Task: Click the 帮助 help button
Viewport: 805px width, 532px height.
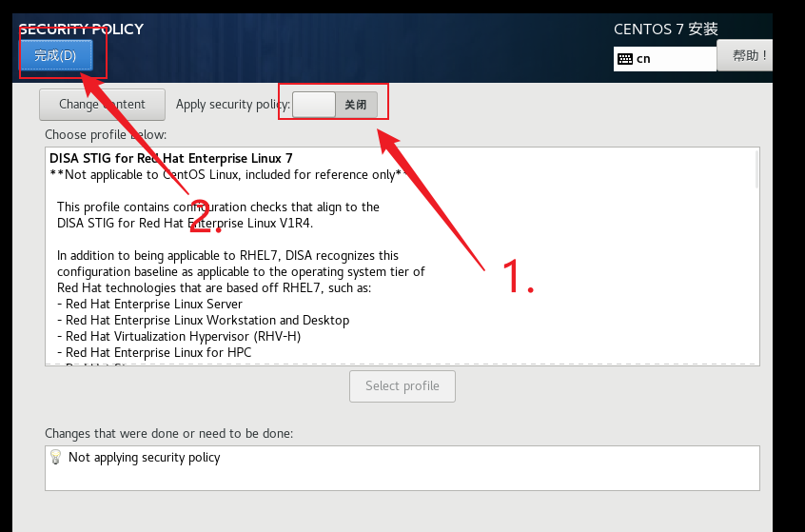Action: pyautogui.click(x=745, y=55)
